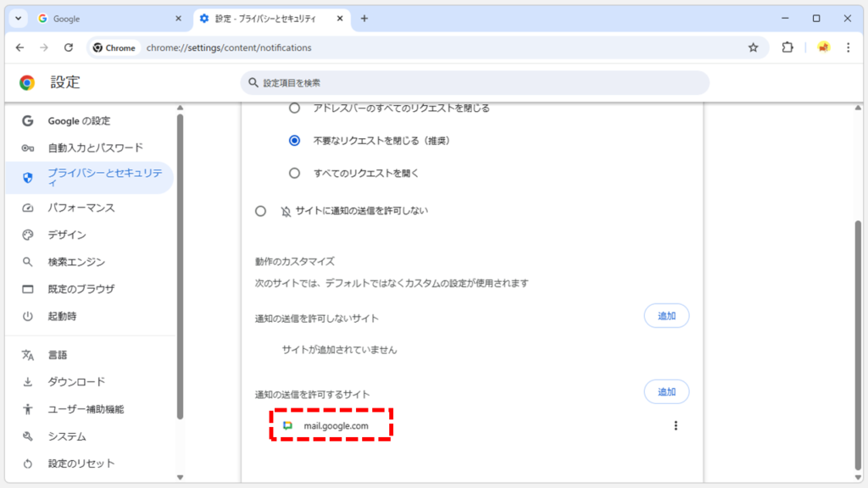Click the forward navigation arrow
The width and height of the screenshot is (868, 488).
point(45,47)
